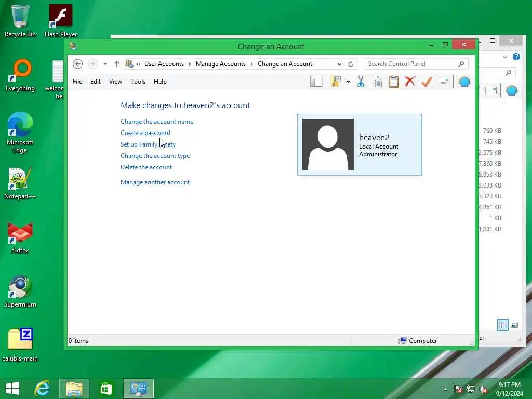Image resolution: width=532 pixels, height=399 pixels.
Task: Click Change the account type
Action: point(155,156)
